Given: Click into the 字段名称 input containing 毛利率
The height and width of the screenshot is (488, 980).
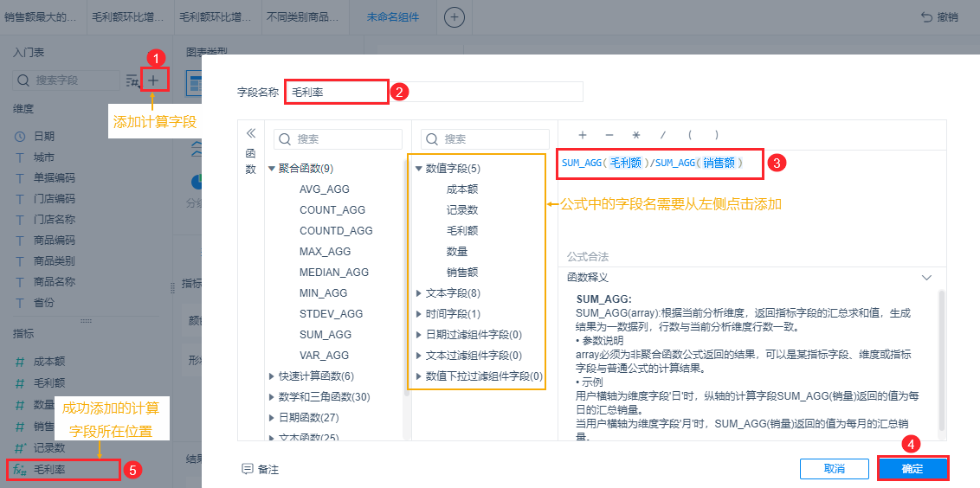Looking at the screenshot, I should pos(434,91).
